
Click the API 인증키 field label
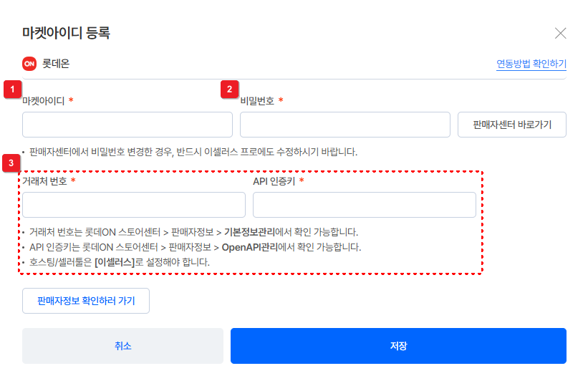[x=273, y=181]
